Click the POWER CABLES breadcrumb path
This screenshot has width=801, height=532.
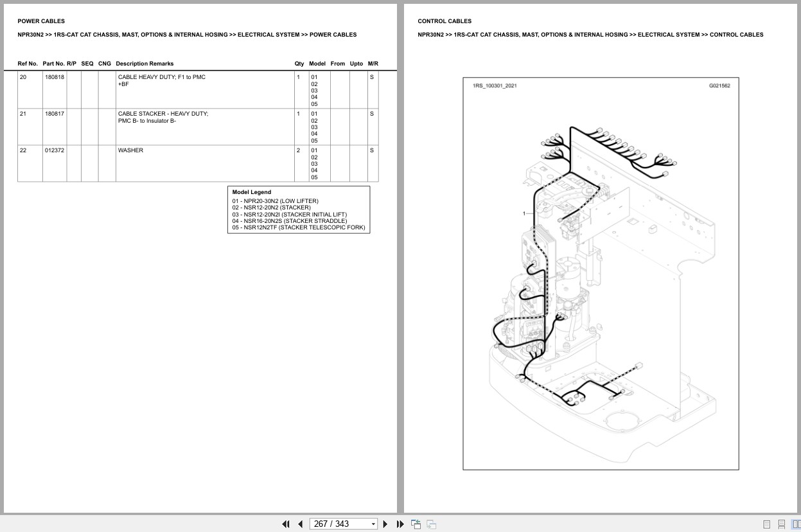pyautogui.click(x=187, y=35)
